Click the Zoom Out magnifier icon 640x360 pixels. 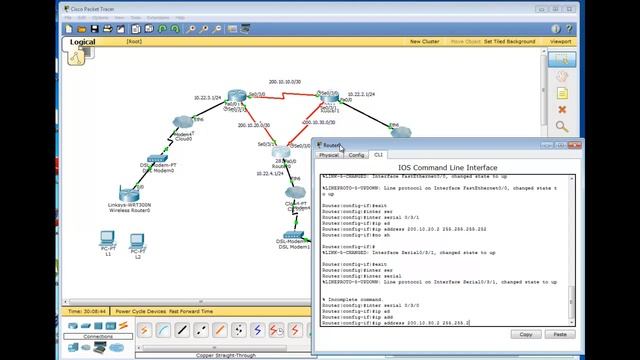pos(218,29)
